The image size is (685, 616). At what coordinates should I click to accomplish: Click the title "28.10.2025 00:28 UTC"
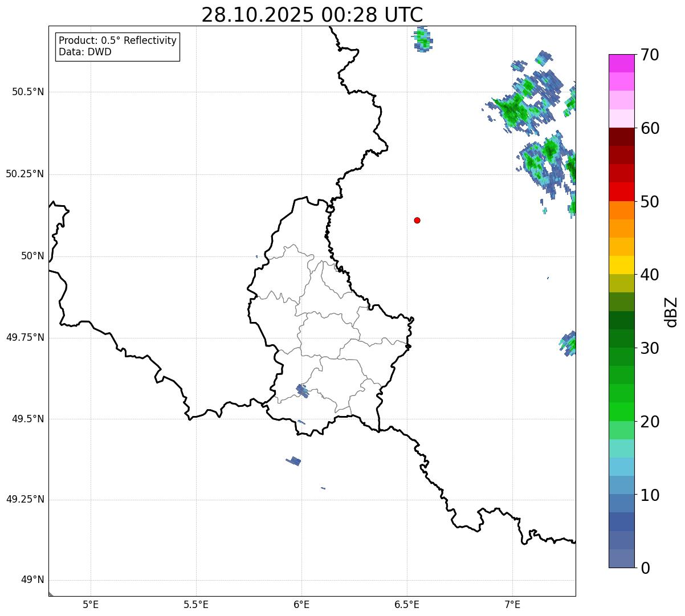coord(312,15)
